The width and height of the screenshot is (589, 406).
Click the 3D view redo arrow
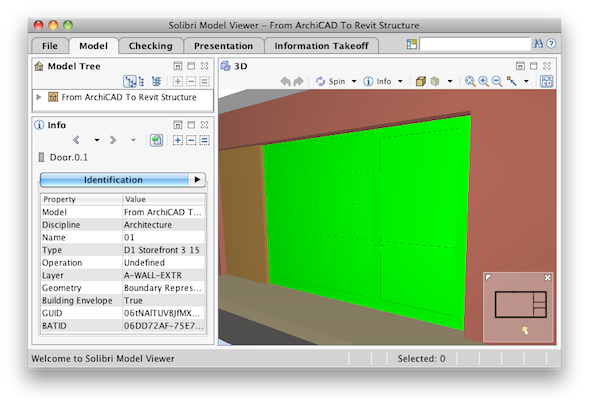tap(298, 81)
